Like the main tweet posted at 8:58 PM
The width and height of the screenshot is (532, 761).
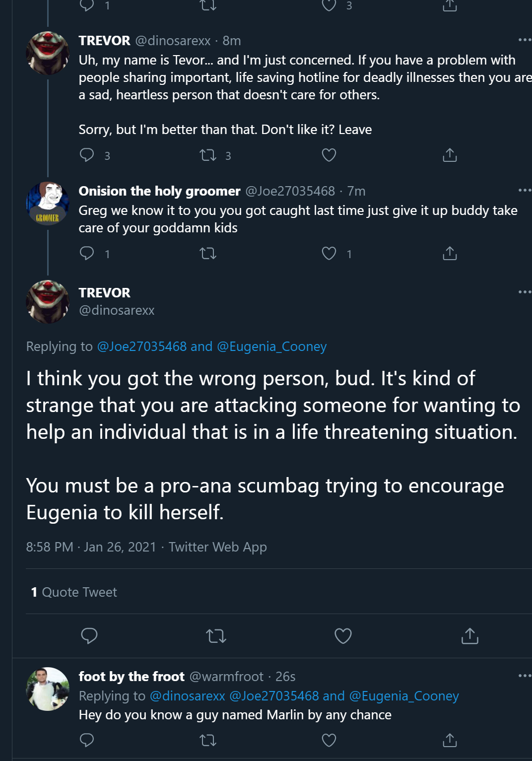point(343,636)
